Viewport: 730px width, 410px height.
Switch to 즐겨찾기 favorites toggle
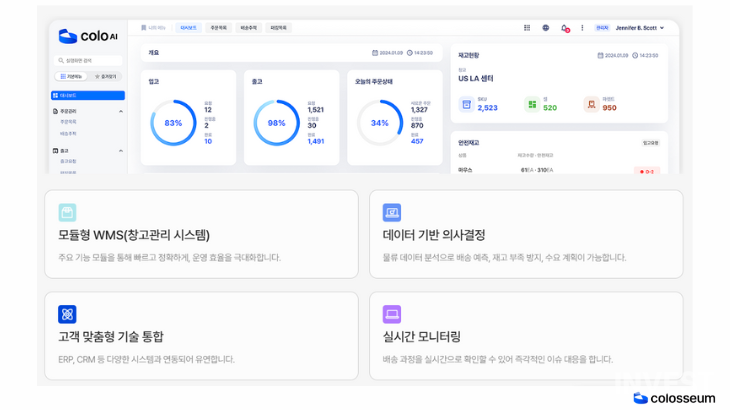coord(105,76)
